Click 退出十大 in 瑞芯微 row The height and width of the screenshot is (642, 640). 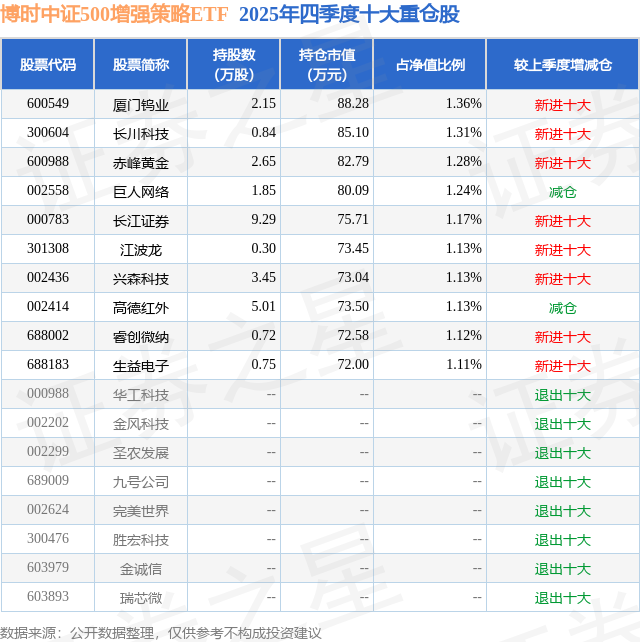563,599
